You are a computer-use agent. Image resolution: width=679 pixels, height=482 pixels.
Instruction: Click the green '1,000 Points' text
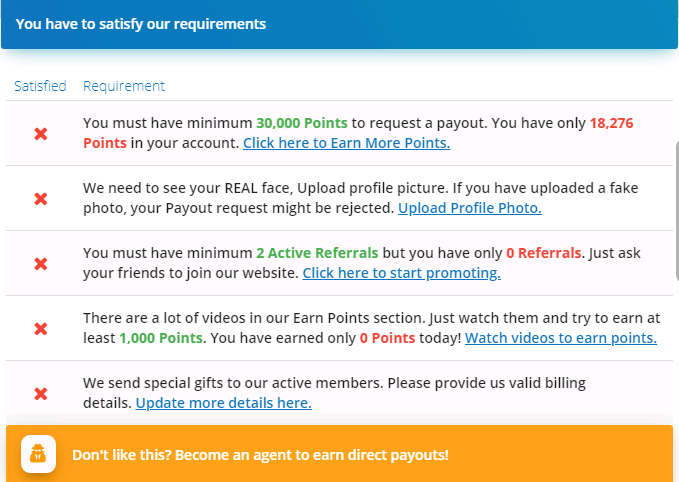coord(161,338)
